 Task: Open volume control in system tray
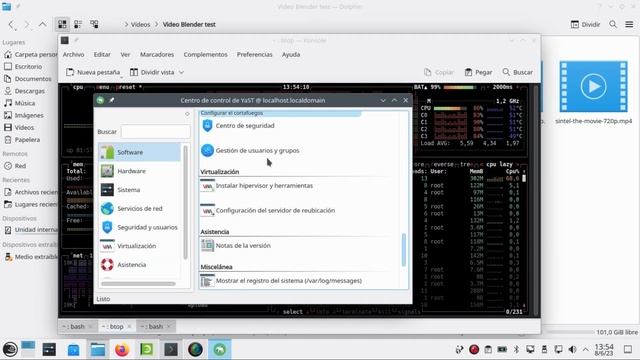click(572, 349)
